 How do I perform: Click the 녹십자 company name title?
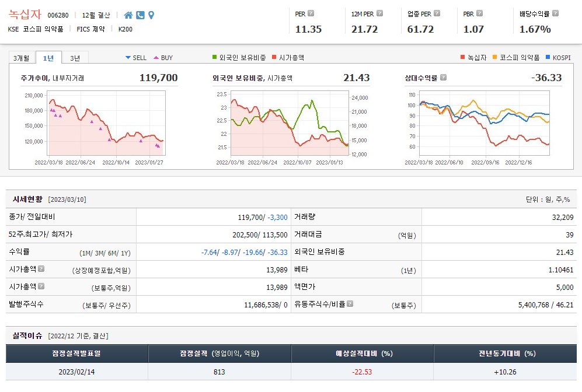[x=25, y=14]
